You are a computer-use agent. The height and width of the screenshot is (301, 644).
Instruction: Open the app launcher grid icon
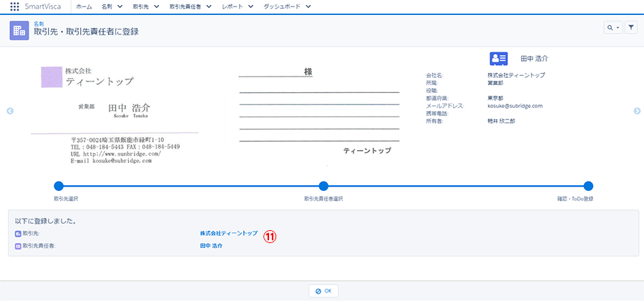point(15,6)
